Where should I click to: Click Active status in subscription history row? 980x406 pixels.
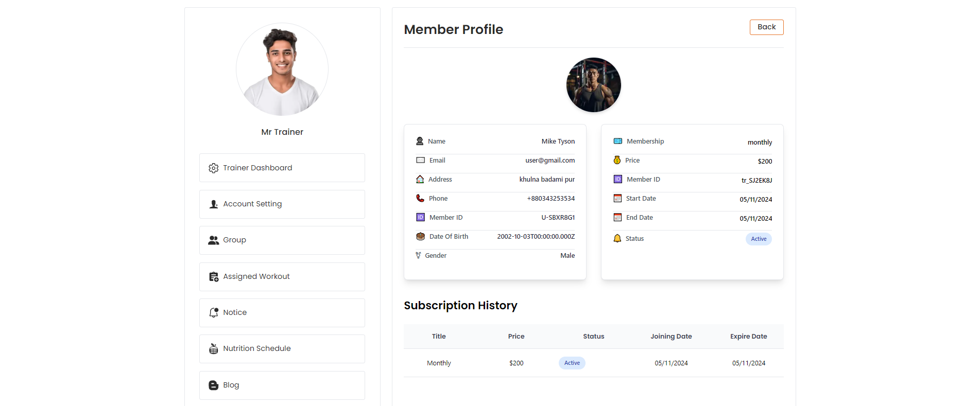(572, 363)
